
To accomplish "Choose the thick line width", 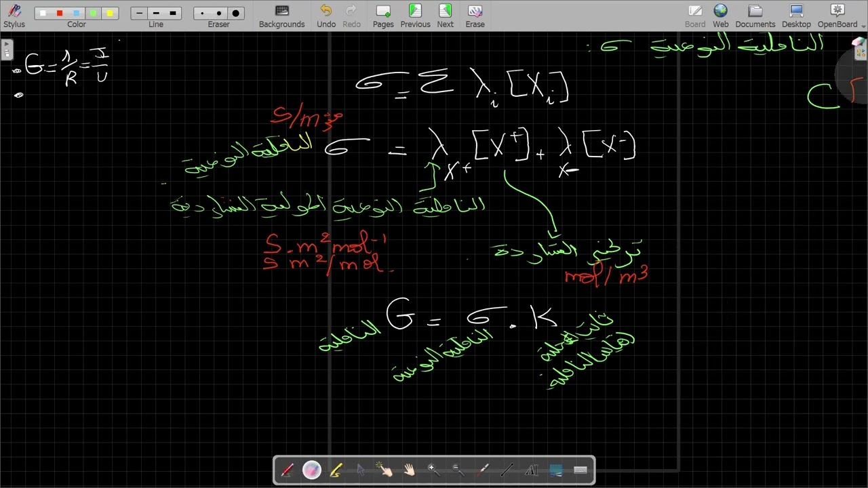I will point(173,13).
